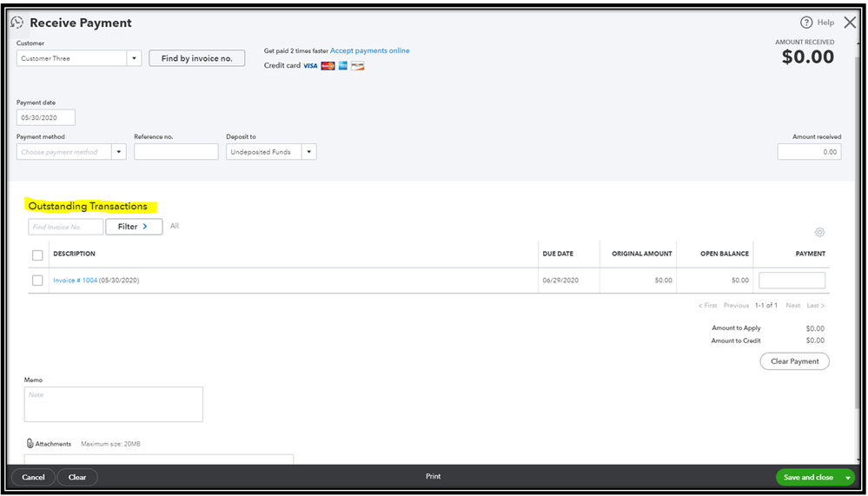The height and width of the screenshot is (496, 868).
Task: Click the Memo note text area
Action: pos(114,404)
